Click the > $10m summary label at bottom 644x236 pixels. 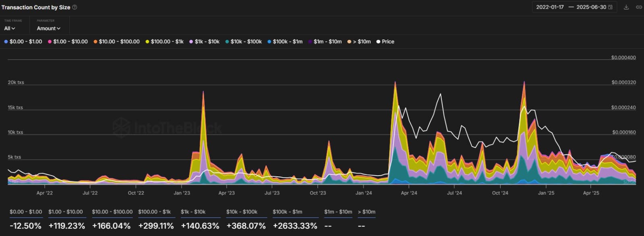[366, 212]
